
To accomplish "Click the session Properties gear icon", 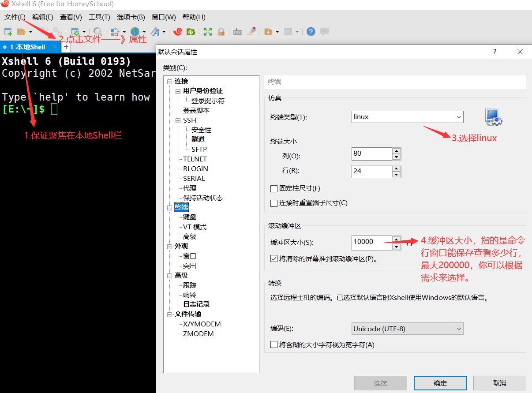I will 75,32.
